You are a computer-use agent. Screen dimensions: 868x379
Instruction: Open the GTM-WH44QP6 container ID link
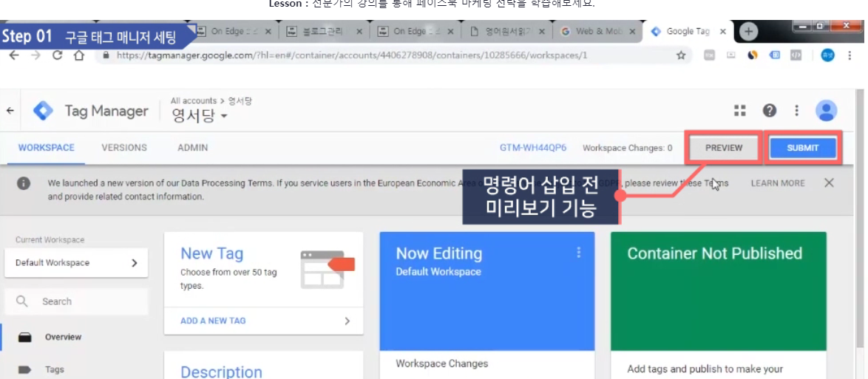(x=532, y=148)
